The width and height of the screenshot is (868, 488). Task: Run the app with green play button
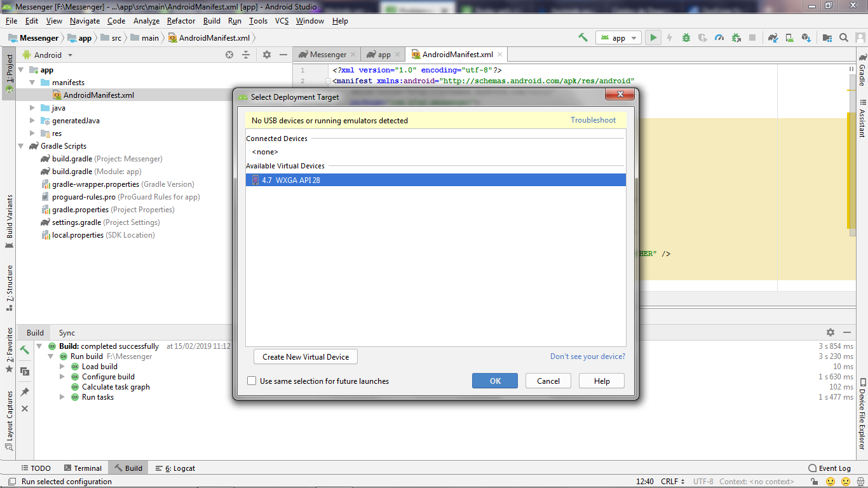point(653,37)
